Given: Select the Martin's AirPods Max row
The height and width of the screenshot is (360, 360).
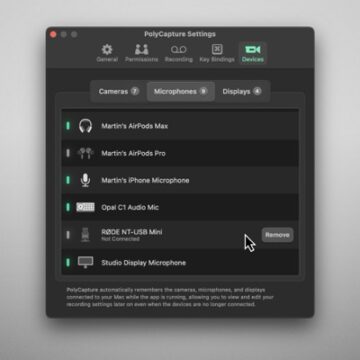Looking at the screenshot, I should pyautogui.click(x=180, y=126).
